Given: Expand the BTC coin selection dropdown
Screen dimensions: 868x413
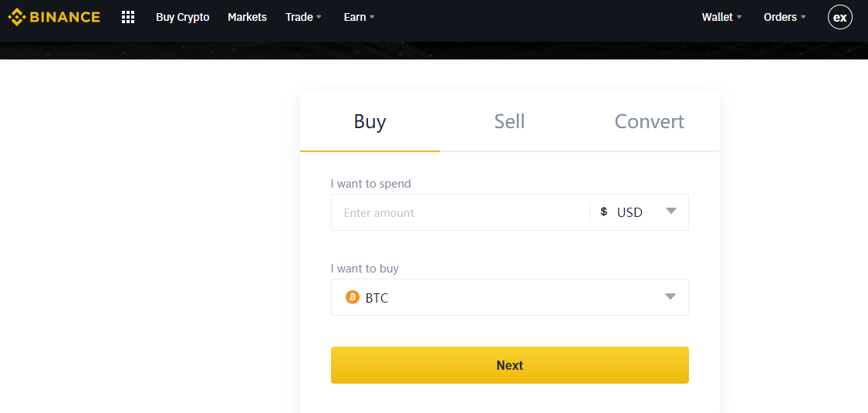Looking at the screenshot, I should (510, 297).
